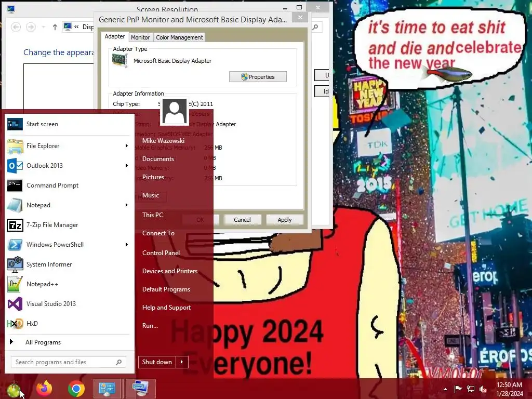
Task: Click the muted volume tray icon
Action: [483, 389]
